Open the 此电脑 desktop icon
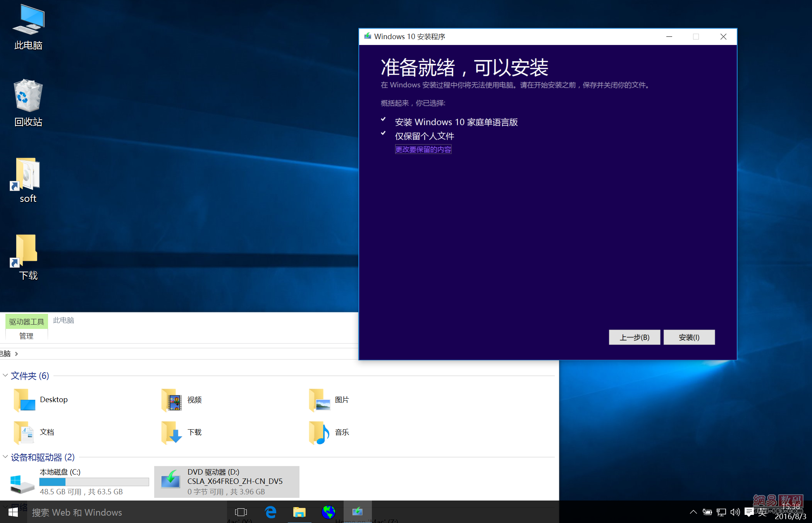This screenshot has width=812, height=523. (x=28, y=27)
